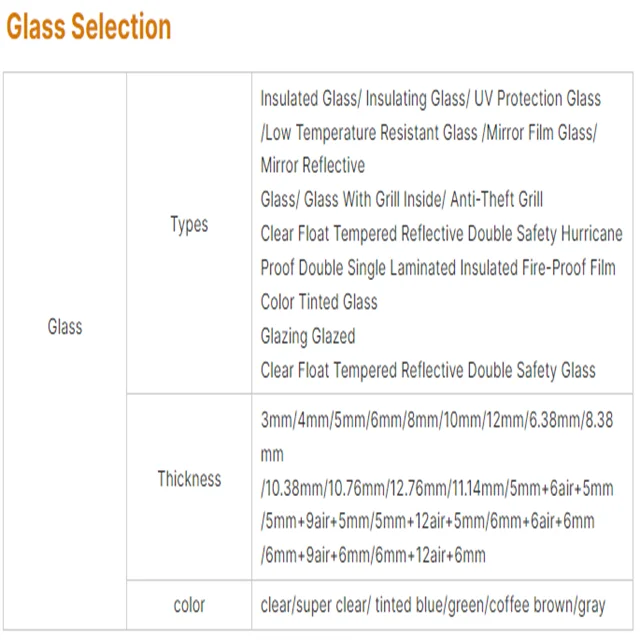Image resolution: width=640 pixels, height=640 pixels.
Task: Click the line starting with "/5mm+9air+5mm"
Action: click(x=428, y=522)
